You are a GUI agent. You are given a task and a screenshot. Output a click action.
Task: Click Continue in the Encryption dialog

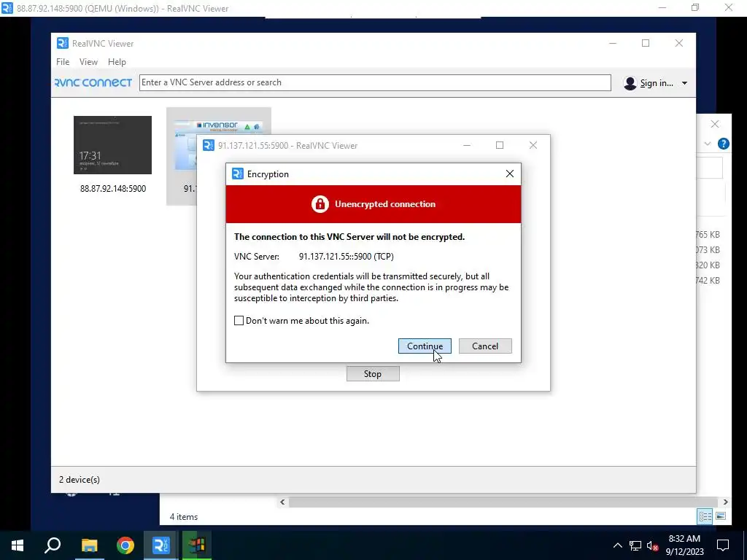425,346
